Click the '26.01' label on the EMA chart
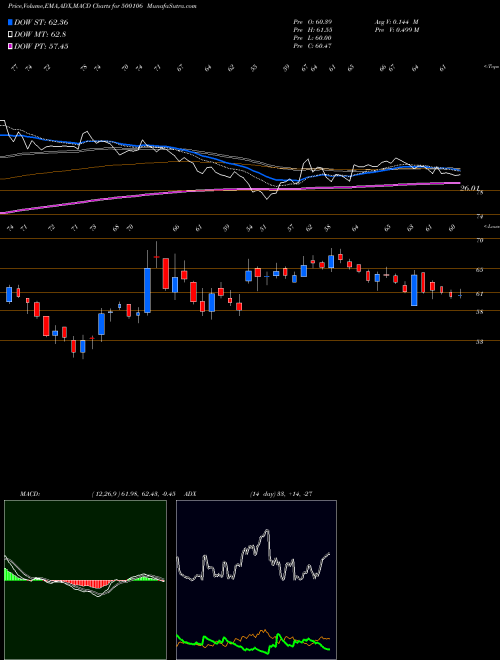This screenshot has height=660, width=500. 470,189
